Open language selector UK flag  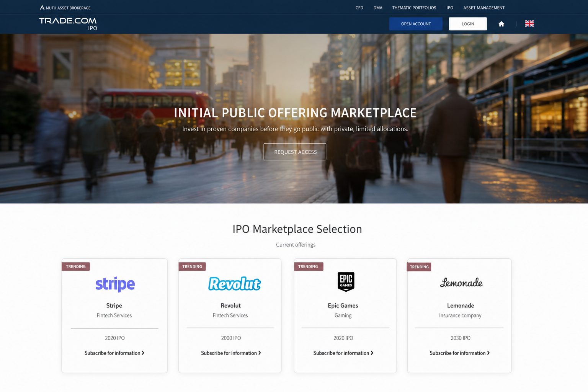529,24
